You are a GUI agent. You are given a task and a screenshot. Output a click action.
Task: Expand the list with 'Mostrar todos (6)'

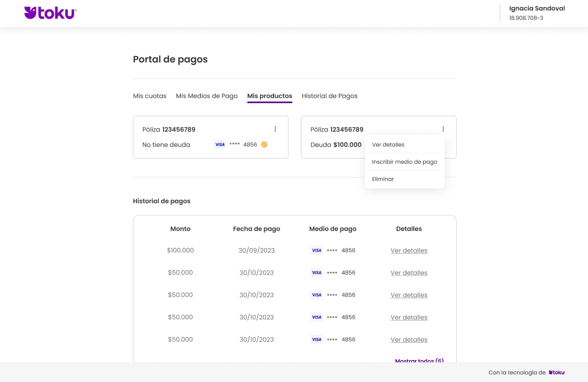pyautogui.click(x=419, y=361)
